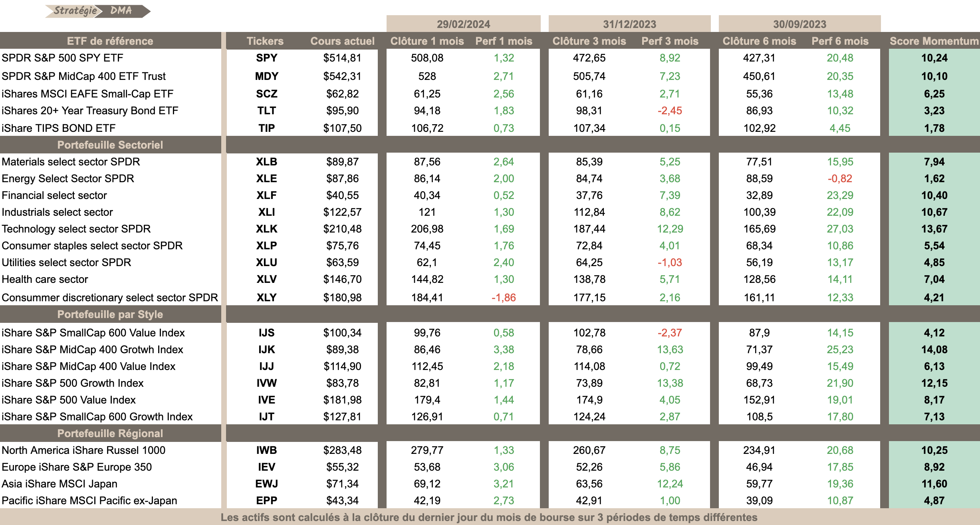Select the TLT 3-month perf -2,45 cell
This screenshot has width=980, height=525.
670,111
